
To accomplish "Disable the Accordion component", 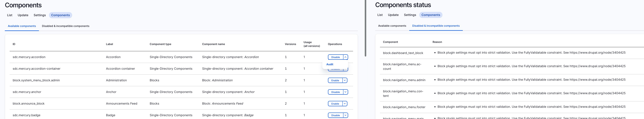I will coord(335,57).
